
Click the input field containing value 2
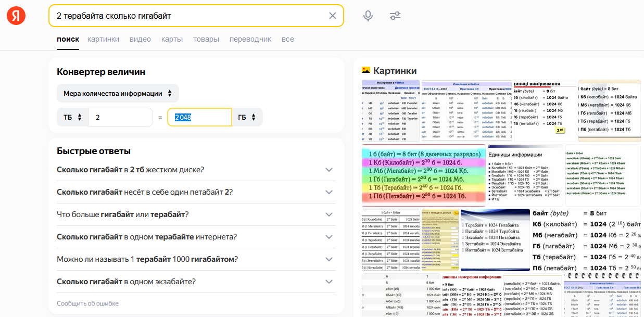[120, 118]
